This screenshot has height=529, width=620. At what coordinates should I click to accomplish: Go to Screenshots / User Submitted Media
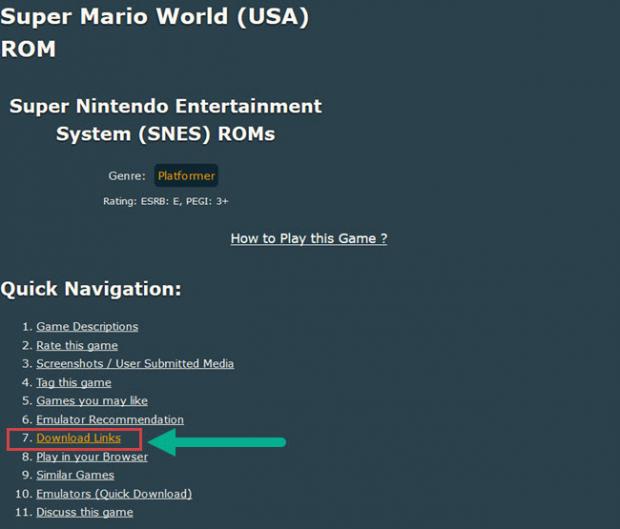pyautogui.click(x=135, y=364)
